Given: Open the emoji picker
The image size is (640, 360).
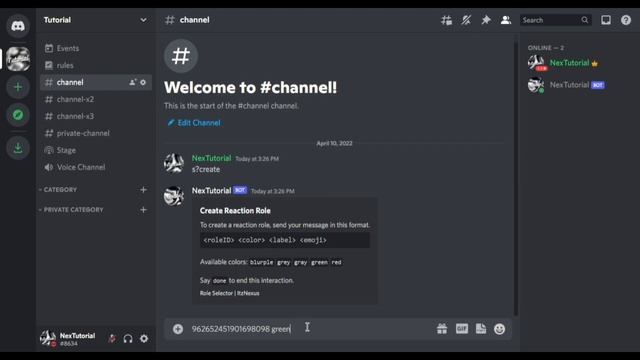Looking at the screenshot, I should [x=500, y=329].
